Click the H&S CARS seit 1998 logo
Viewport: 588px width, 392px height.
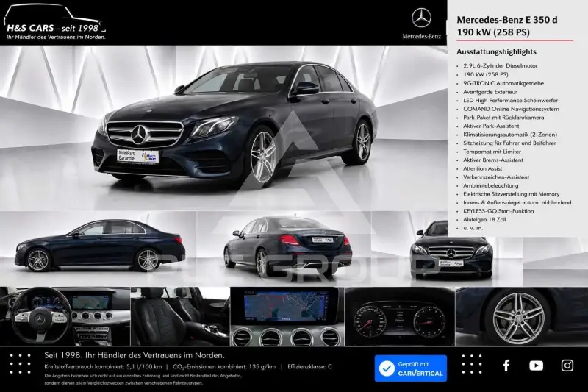[54, 24]
